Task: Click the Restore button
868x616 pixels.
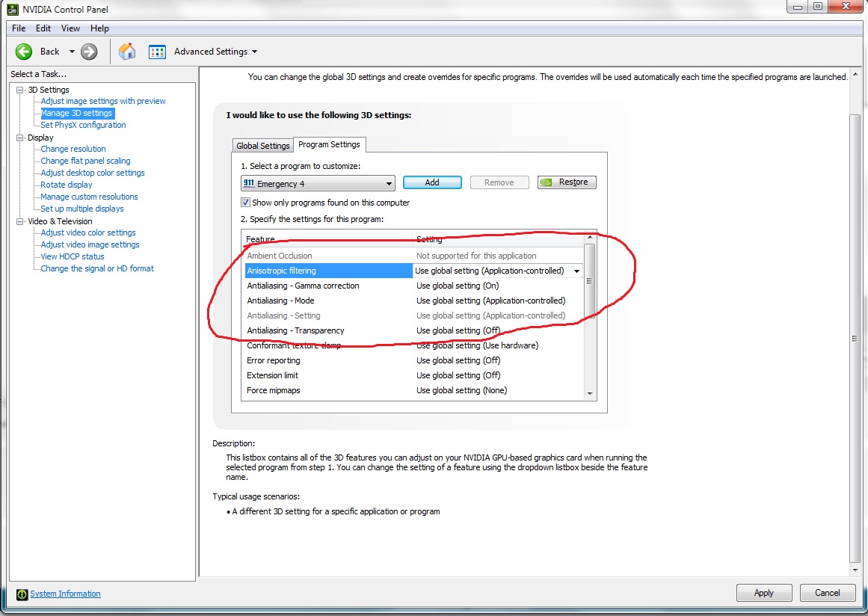Action: click(567, 182)
